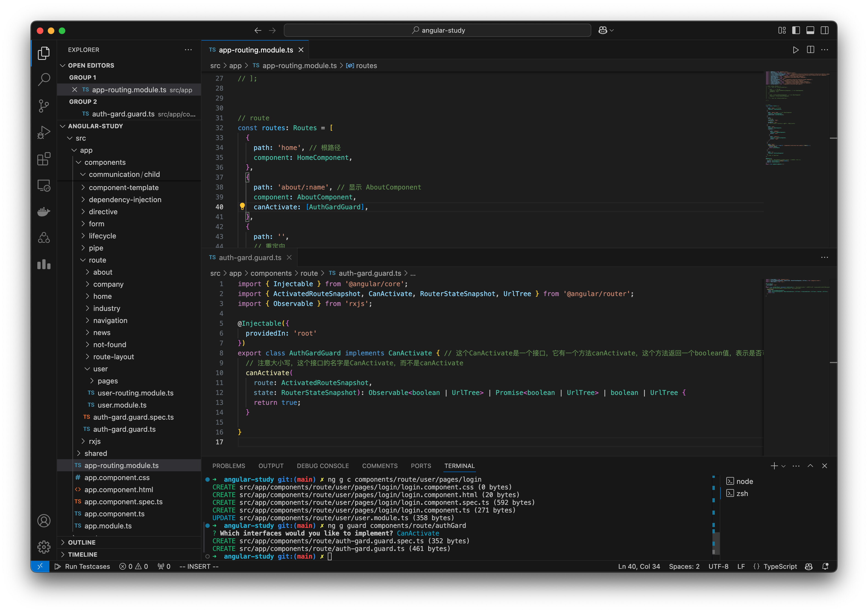Image resolution: width=868 pixels, height=613 pixels.
Task: Click the lightbulb code action on line 40
Action: 242,207
